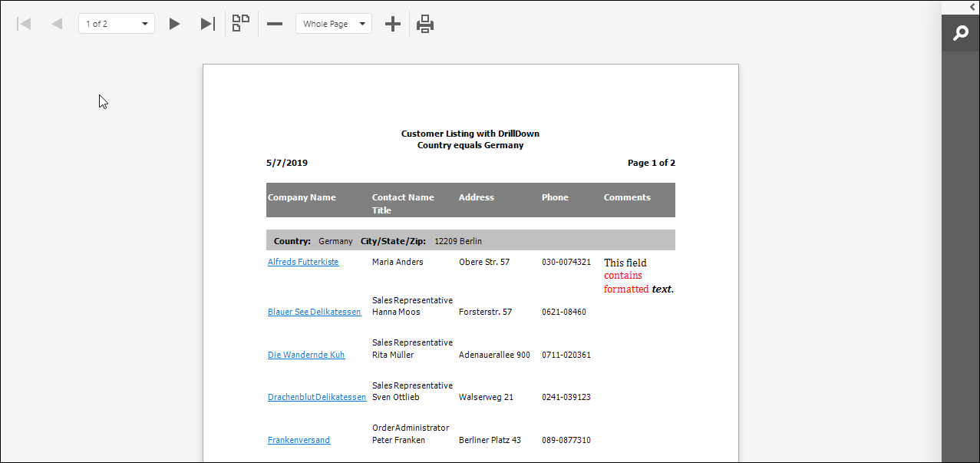Open the search panel magnifier icon
This screenshot has height=463, width=980.
[960, 34]
